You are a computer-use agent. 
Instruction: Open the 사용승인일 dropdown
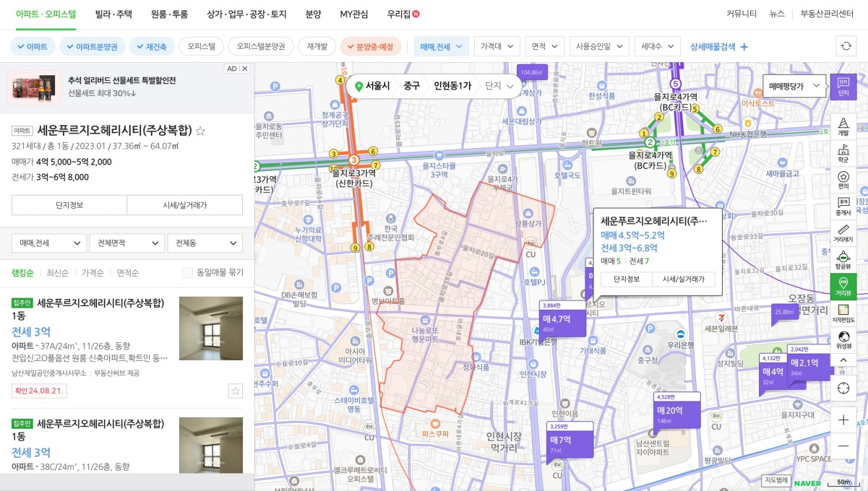599,46
